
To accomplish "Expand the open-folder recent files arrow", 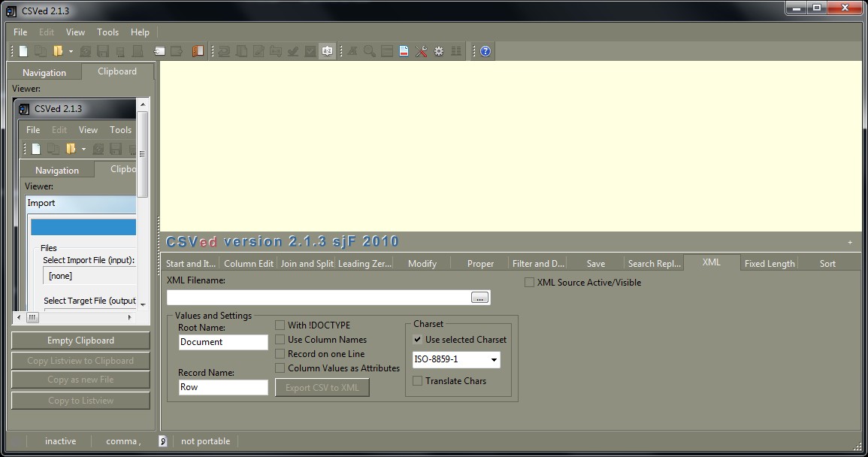I will (x=71, y=52).
